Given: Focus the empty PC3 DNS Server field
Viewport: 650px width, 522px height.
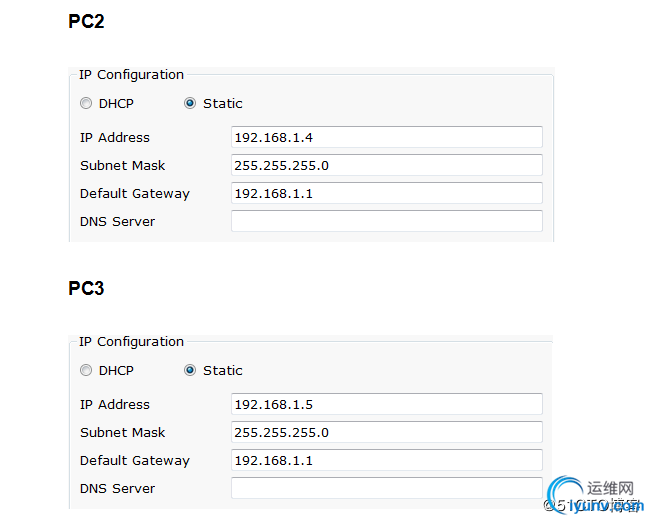Looking at the screenshot, I should pos(386,488).
